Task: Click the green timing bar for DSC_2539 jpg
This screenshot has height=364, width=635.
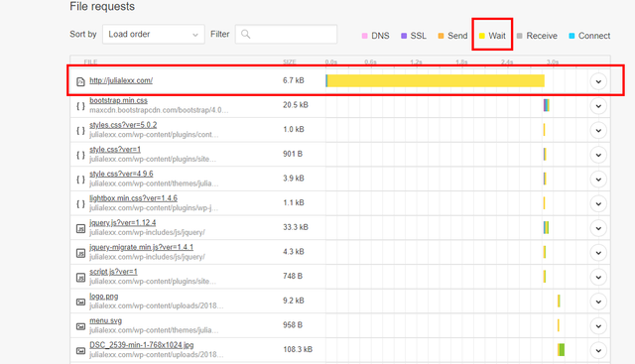Action: 561,350
